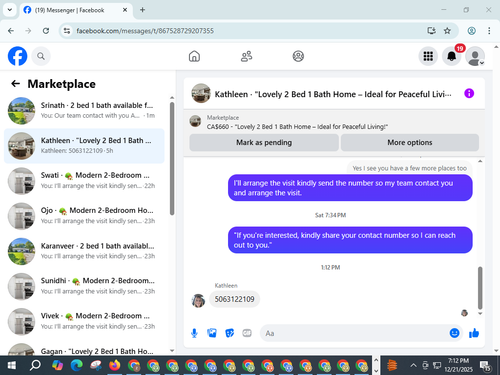Open conversation info purple icon
Viewport: 500px width, 375px height.
469,93
